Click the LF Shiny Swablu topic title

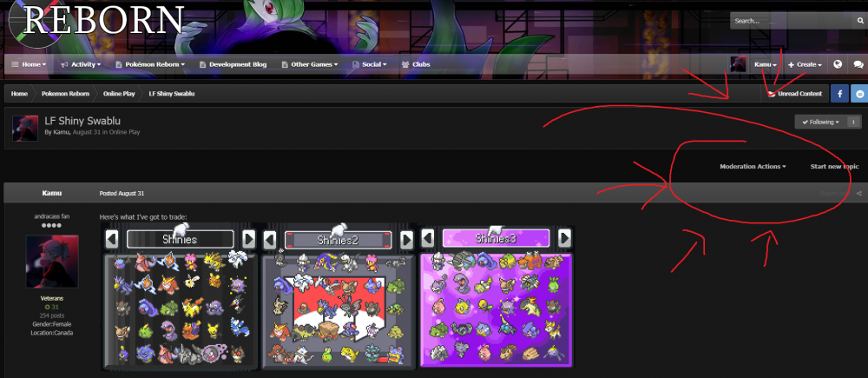coord(82,121)
